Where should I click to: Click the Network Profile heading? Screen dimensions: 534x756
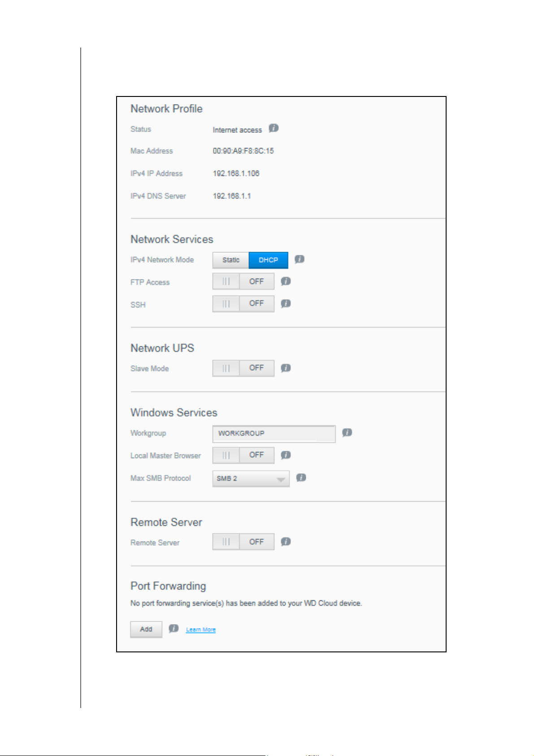click(x=166, y=109)
